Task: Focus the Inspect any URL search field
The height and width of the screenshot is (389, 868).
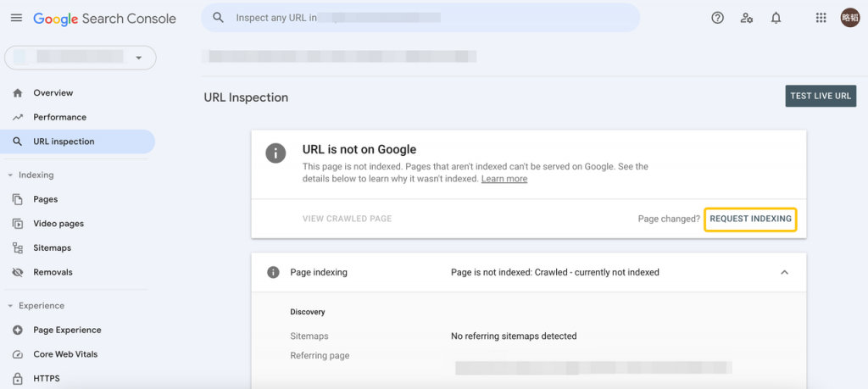Action: pyautogui.click(x=420, y=18)
